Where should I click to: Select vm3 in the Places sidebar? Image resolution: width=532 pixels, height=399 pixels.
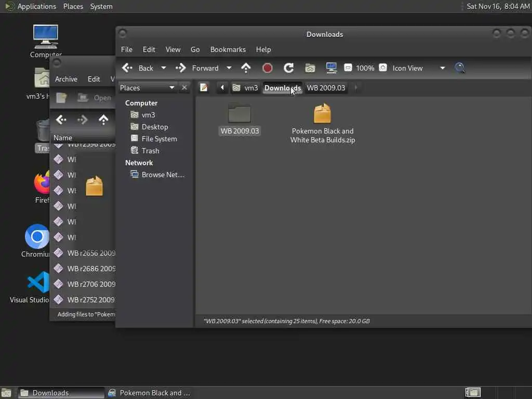coord(148,115)
